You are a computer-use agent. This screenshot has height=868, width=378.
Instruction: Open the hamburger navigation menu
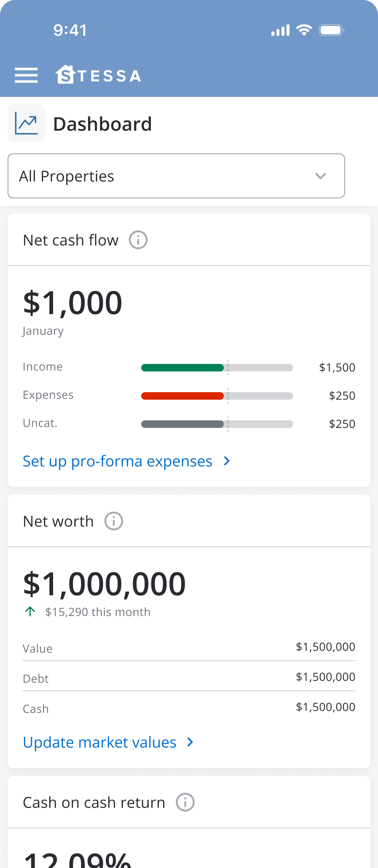click(x=26, y=75)
